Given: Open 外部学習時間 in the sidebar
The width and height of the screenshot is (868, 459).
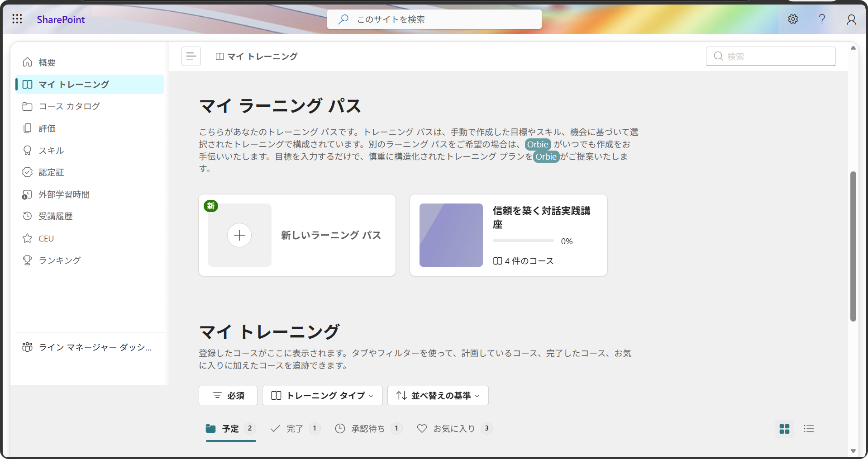Looking at the screenshot, I should point(90,194).
